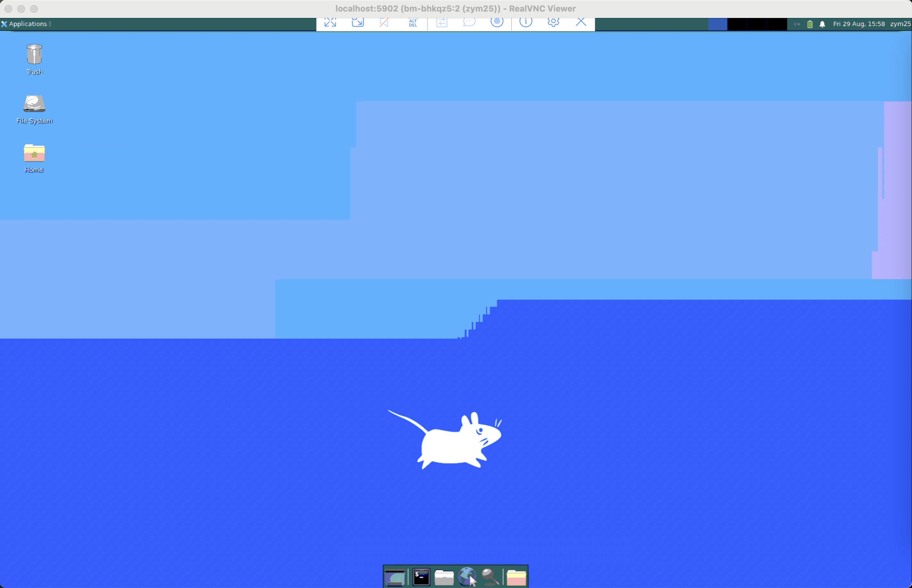Open the chat panel in the VNC toolbar
This screenshot has height=588, width=912.
click(x=469, y=22)
